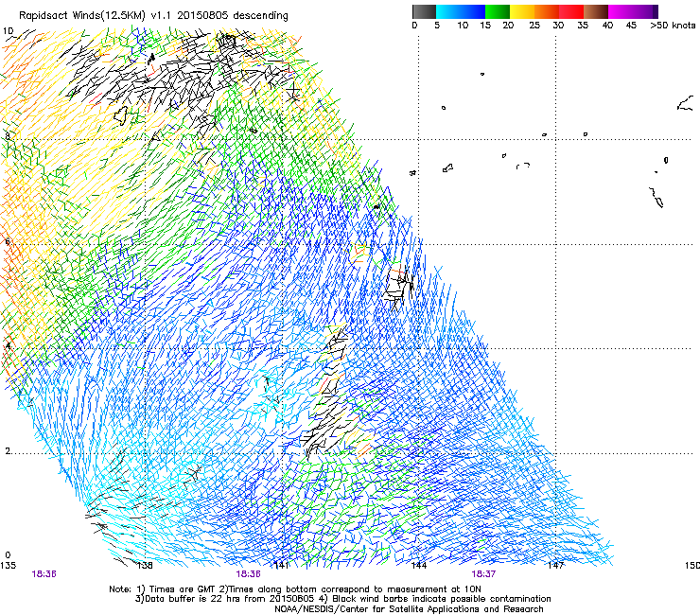This screenshot has height=615, width=700.
Task: Click the latitude '4' axis label
Action: pyautogui.click(x=8, y=345)
